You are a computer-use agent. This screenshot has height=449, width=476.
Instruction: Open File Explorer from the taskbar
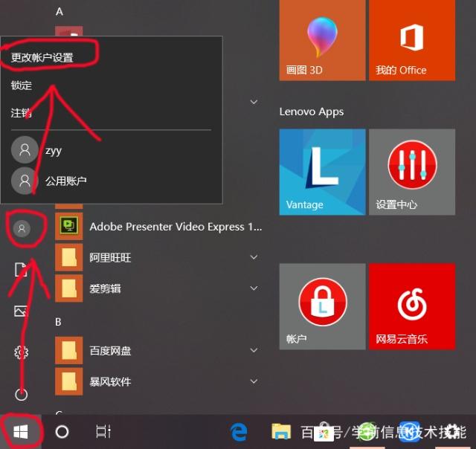(281, 432)
